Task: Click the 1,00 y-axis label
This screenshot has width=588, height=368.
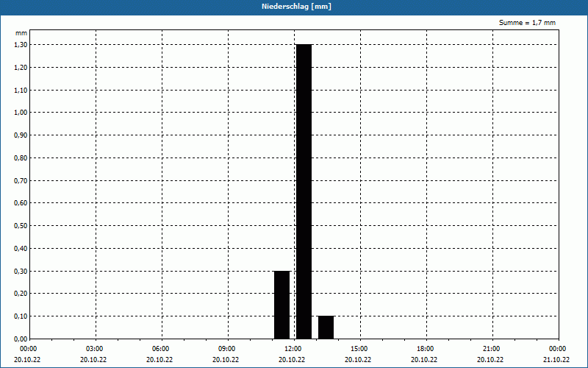Action: click(21, 113)
